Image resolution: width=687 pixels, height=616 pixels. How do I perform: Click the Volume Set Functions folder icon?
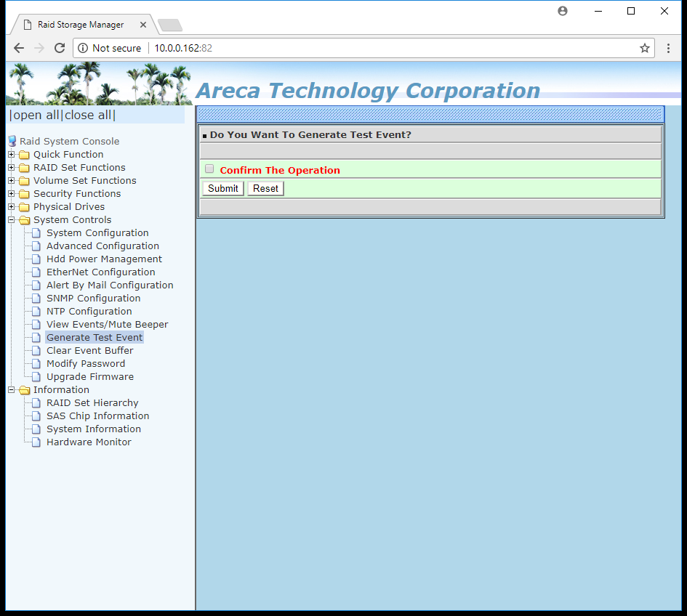click(25, 181)
